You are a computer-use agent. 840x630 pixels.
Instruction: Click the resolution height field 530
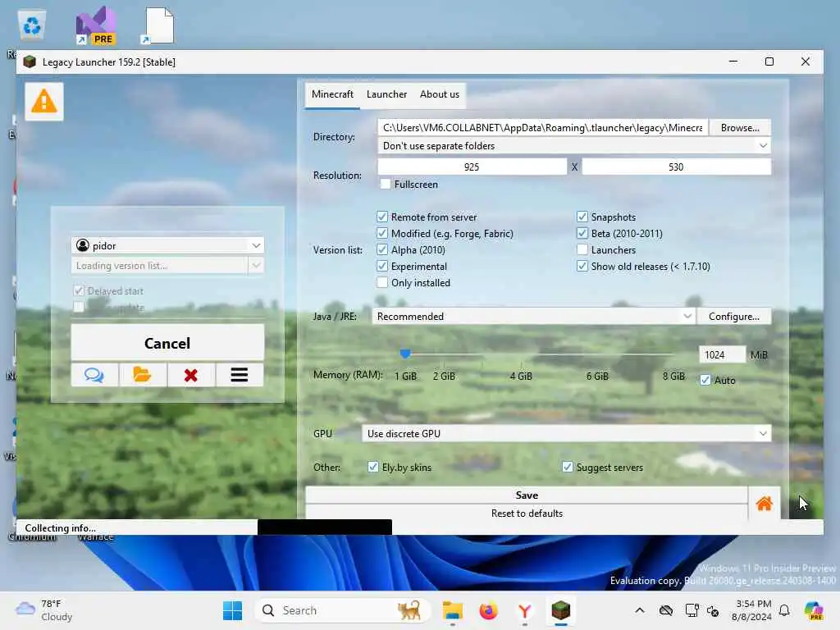[x=676, y=167]
